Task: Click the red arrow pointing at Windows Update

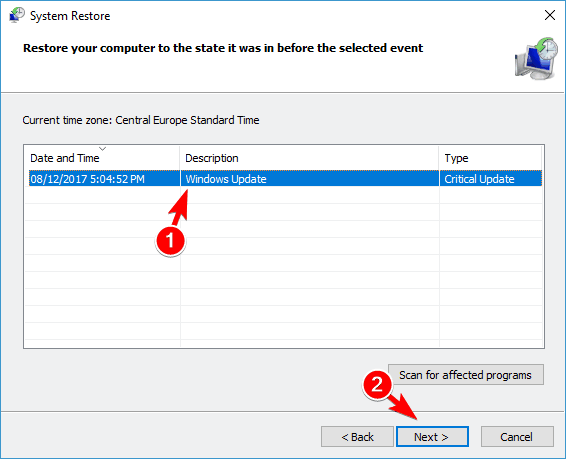Action: 179,207
